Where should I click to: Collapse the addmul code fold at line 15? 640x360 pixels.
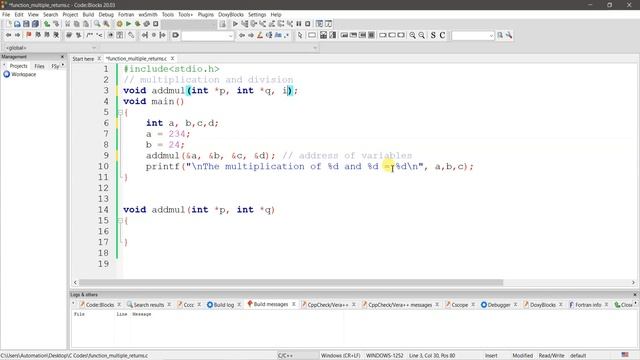(x=120, y=221)
